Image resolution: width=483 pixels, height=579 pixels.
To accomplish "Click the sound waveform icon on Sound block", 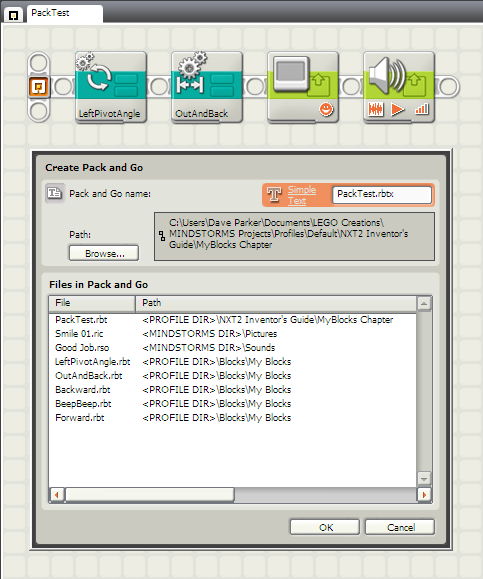I will [x=376, y=109].
